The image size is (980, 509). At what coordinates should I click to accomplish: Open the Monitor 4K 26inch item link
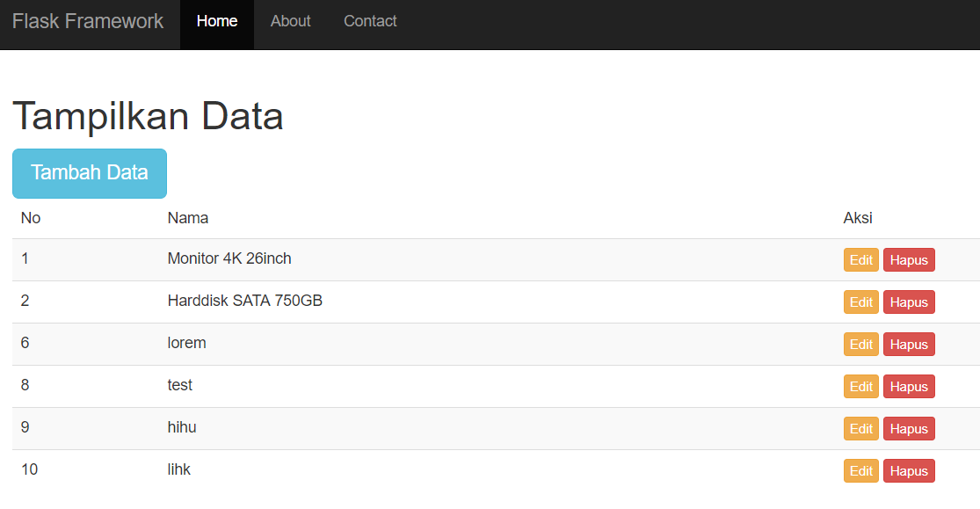pyautogui.click(x=229, y=258)
